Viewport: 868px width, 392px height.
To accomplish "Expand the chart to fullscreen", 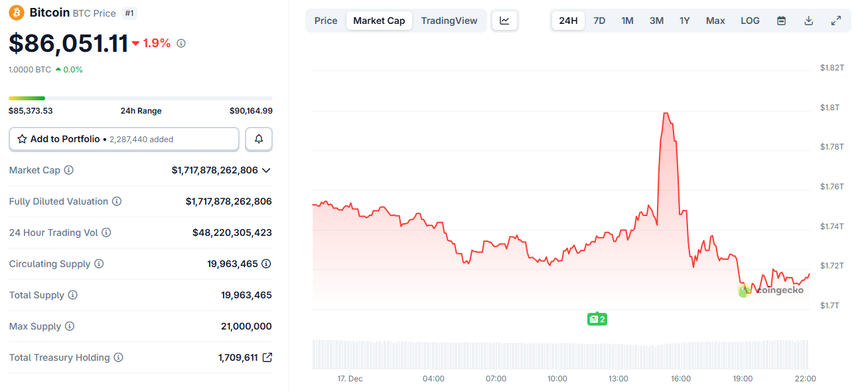I will coord(835,21).
